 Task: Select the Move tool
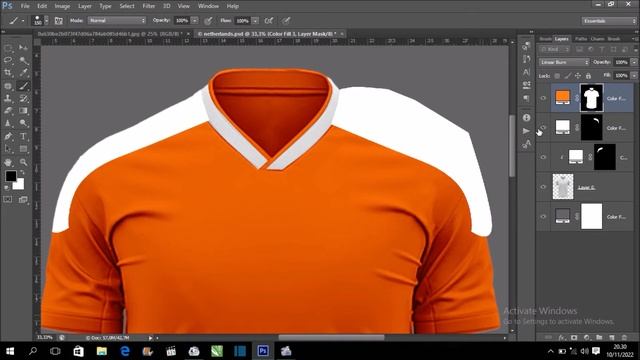tap(23, 48)
